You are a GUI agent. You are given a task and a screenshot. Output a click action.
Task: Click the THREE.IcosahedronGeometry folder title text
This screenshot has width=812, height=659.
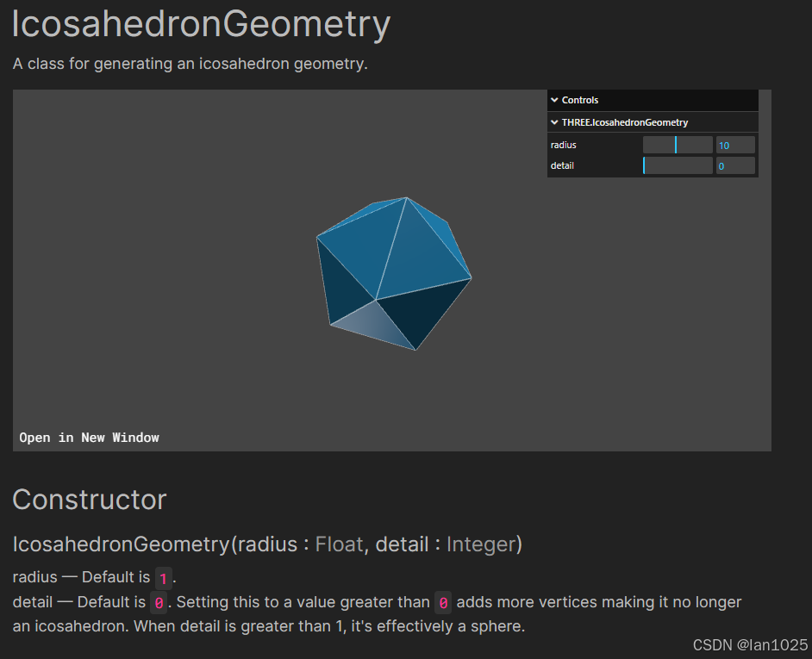coord(625,122)
